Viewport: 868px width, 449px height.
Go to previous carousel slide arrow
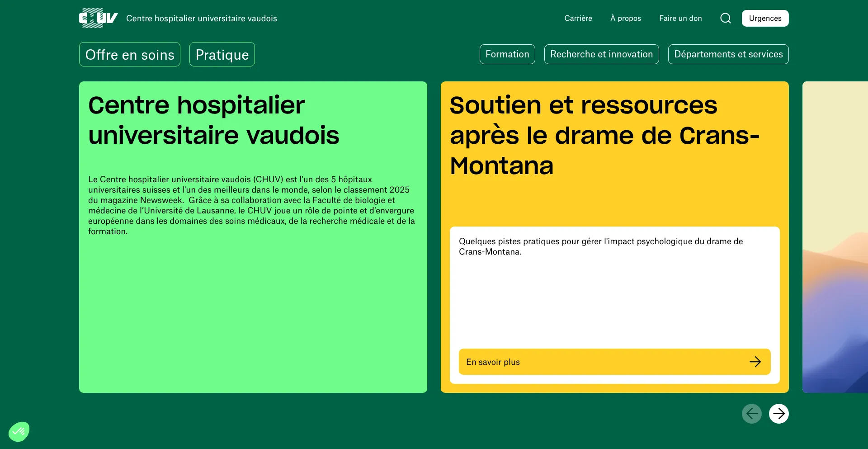pos(752,414)
